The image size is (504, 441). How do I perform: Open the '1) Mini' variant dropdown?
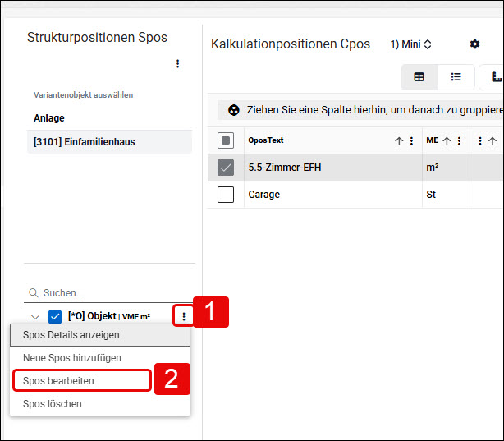(410, 44)
